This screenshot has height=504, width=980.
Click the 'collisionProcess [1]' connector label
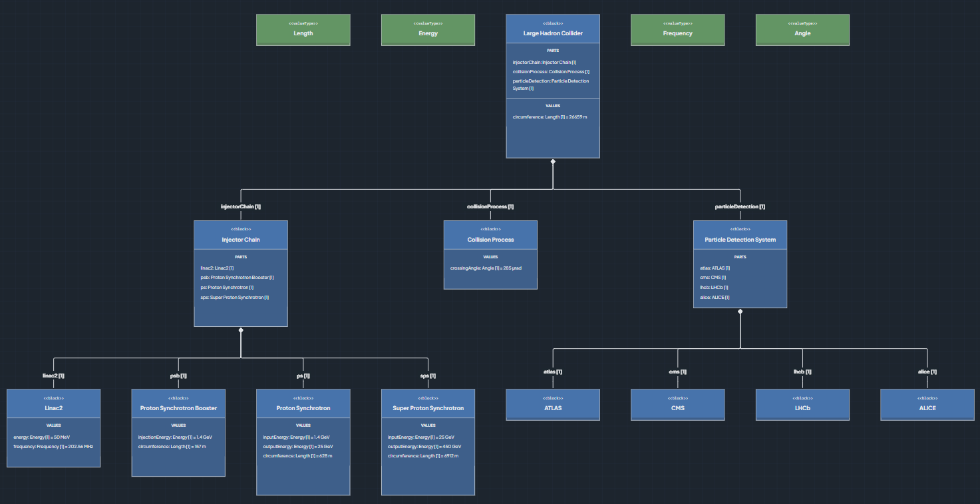[490, 206]
